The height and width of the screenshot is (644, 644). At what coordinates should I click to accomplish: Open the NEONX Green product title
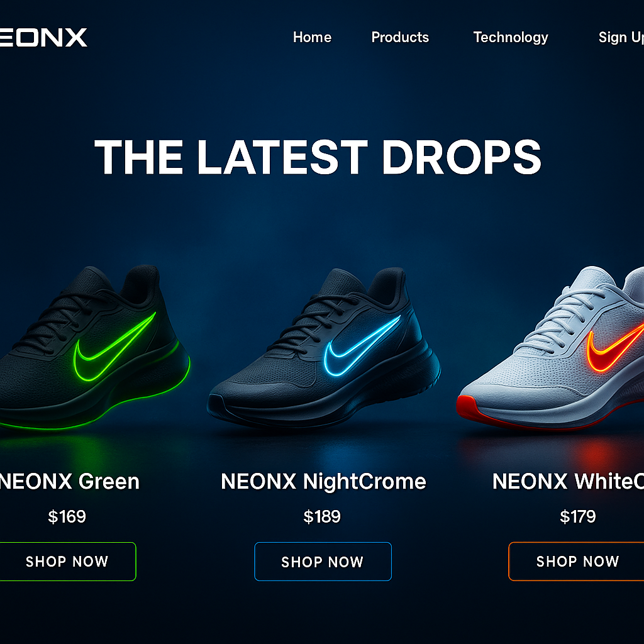[x=69, y=481]
